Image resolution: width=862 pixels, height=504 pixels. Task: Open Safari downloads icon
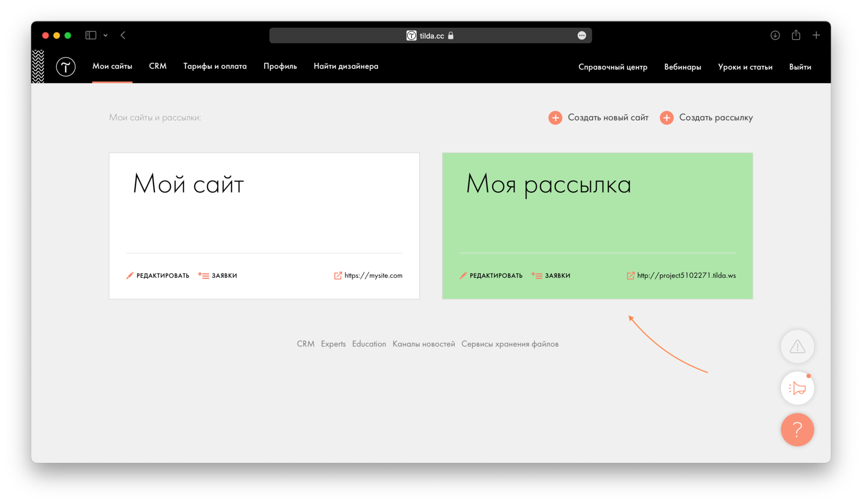pos(775,35)
